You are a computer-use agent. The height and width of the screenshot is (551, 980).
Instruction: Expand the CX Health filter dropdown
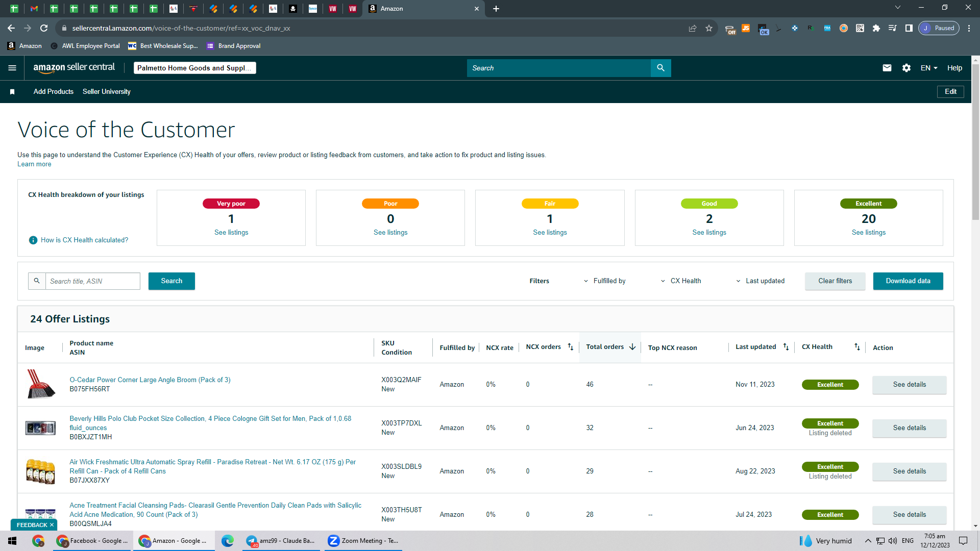[681, 281]
